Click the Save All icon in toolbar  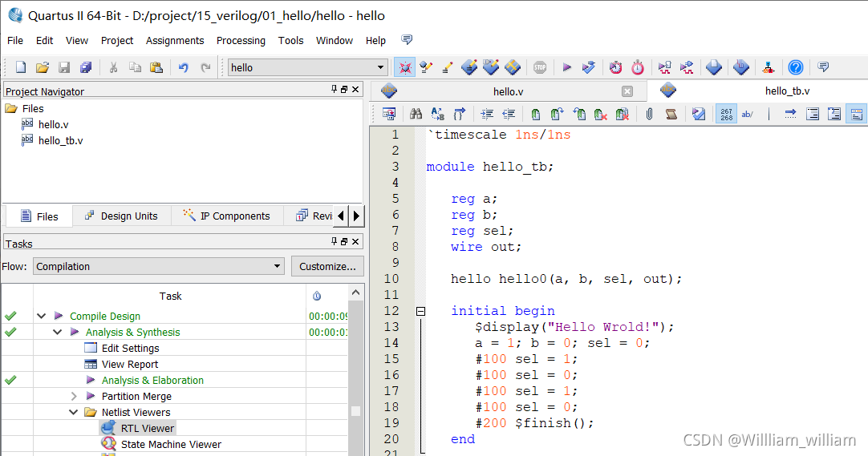point(86,67)
